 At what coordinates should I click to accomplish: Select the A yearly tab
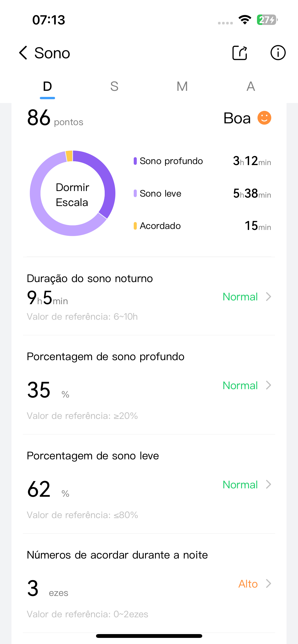[x=251, y=87]
